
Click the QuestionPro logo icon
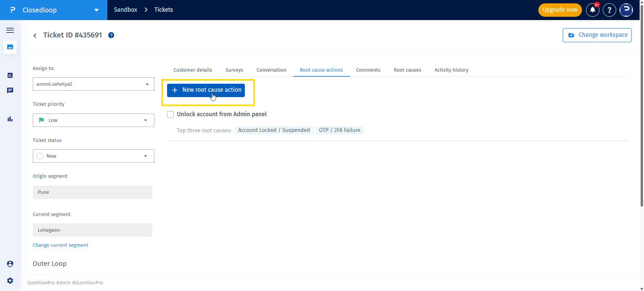coord(13,10)
